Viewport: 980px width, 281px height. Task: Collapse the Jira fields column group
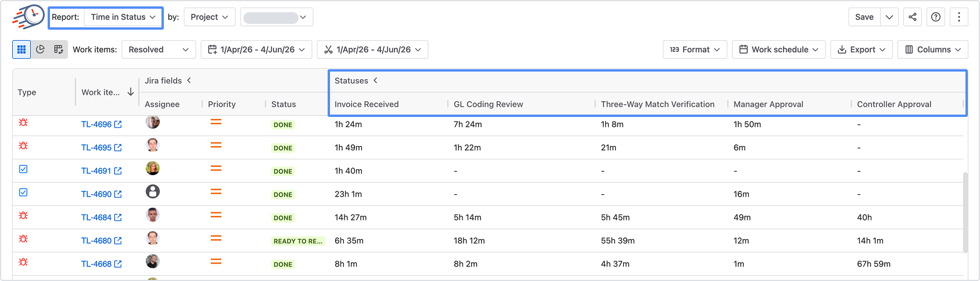click(189, 80)
